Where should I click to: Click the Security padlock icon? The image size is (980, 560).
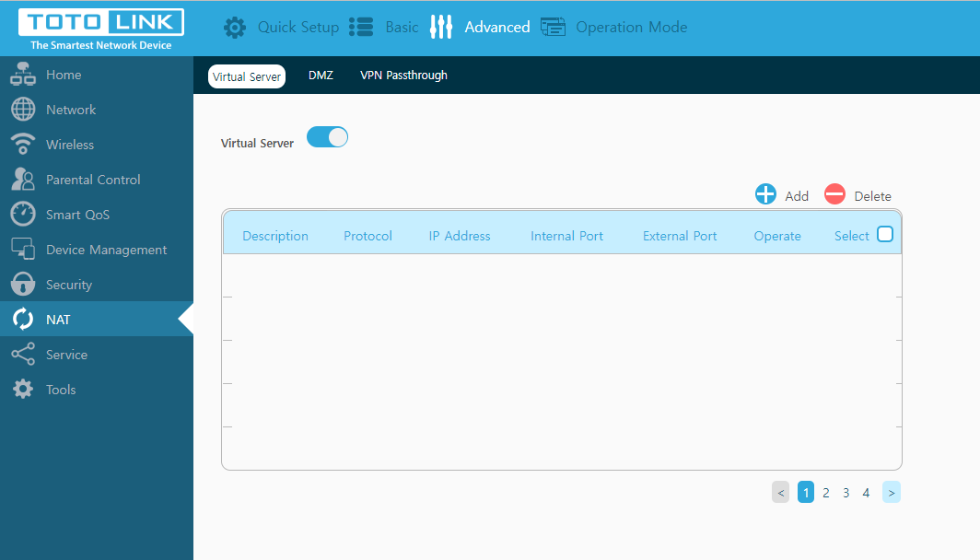coord(23,285)
